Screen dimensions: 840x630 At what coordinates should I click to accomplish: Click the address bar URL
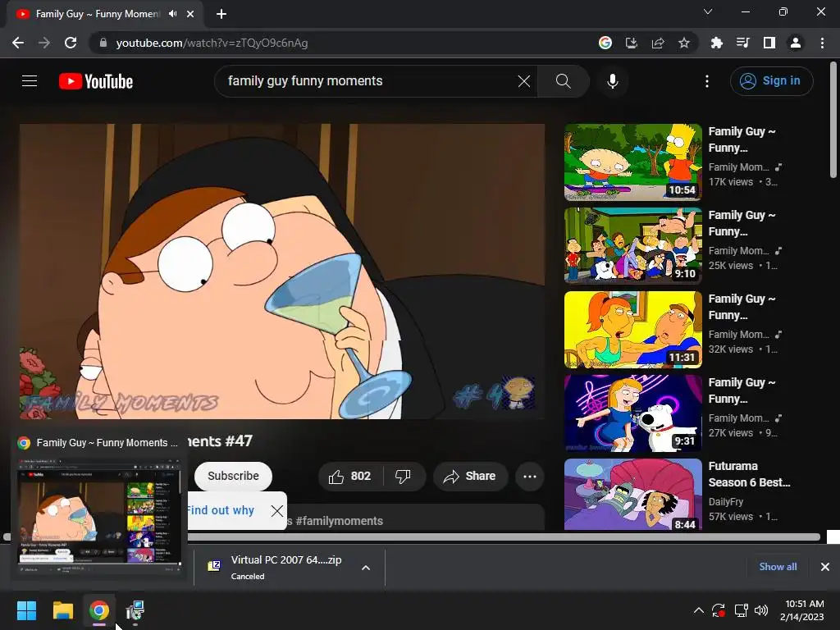click(x=212, y=43)
